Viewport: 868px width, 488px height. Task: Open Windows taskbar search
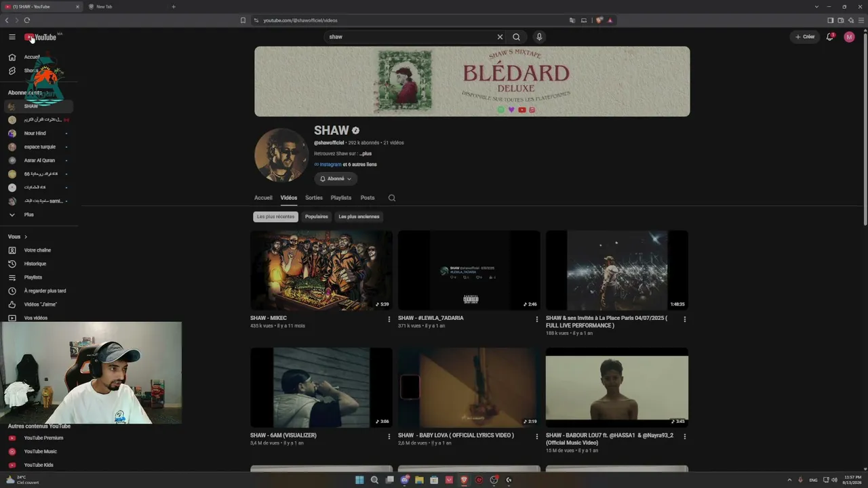(x=374, y=480)
